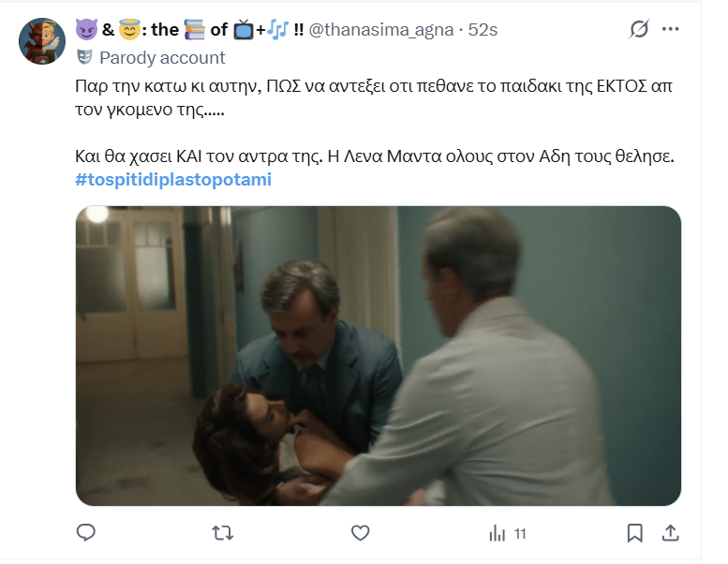Open the @thanasima_agna handle
The height and width of the screenshot is (564, 728).
tap(381, 30)
